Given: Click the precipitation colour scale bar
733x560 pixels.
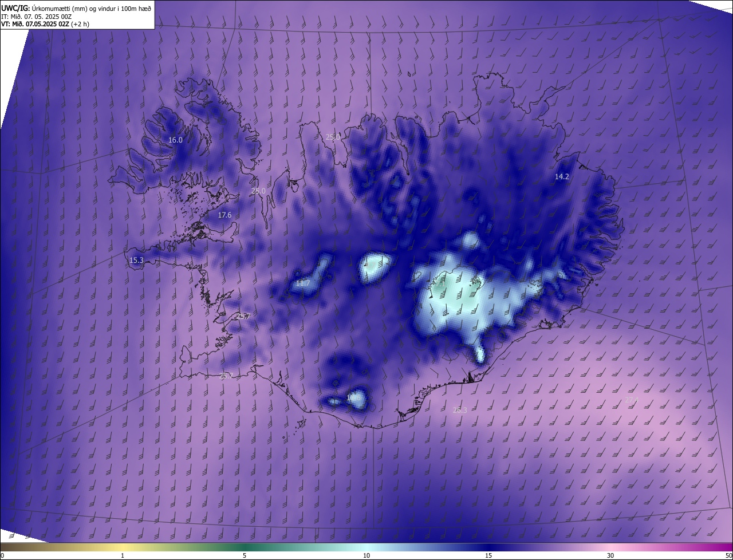Looking at the screenshot, I should (x=366, y=547).
